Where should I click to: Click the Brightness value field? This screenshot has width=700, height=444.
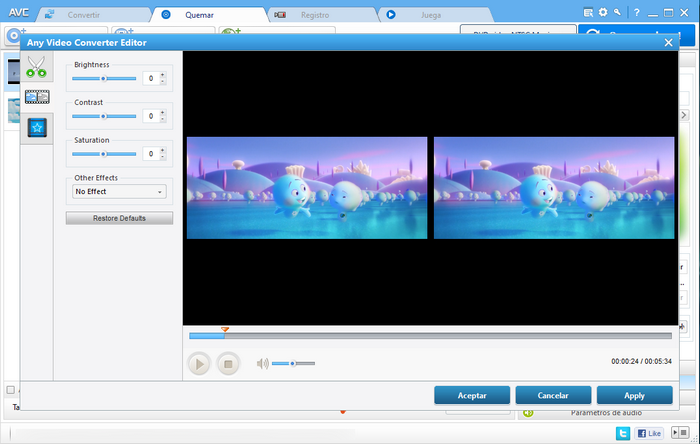point(151,79)
